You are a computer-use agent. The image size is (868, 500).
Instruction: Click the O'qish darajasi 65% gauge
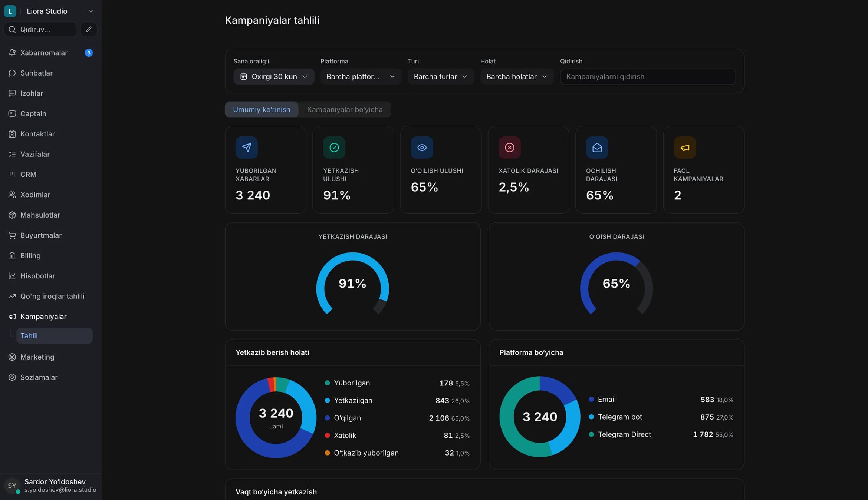coord(617,284)
